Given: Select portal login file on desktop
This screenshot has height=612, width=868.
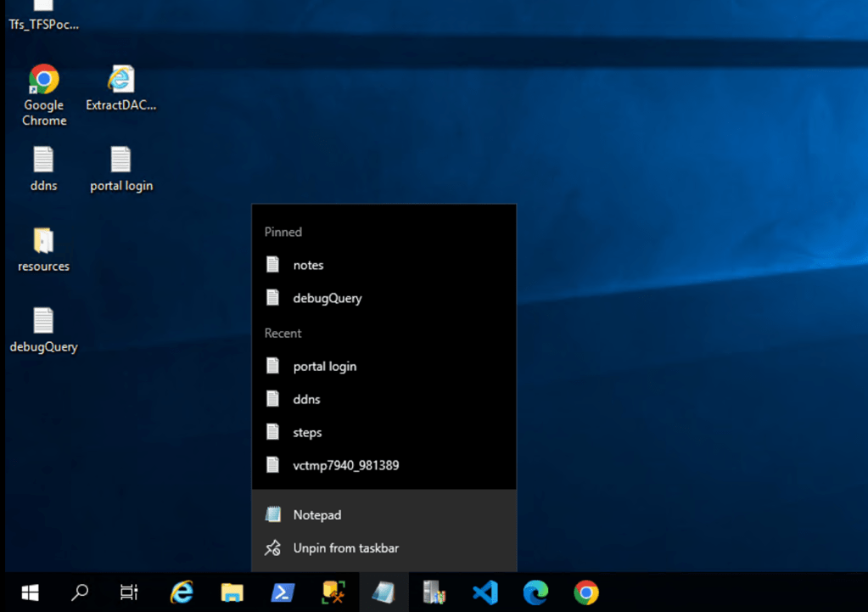Looking at the screenshot, I should click(x=120, y=169).
